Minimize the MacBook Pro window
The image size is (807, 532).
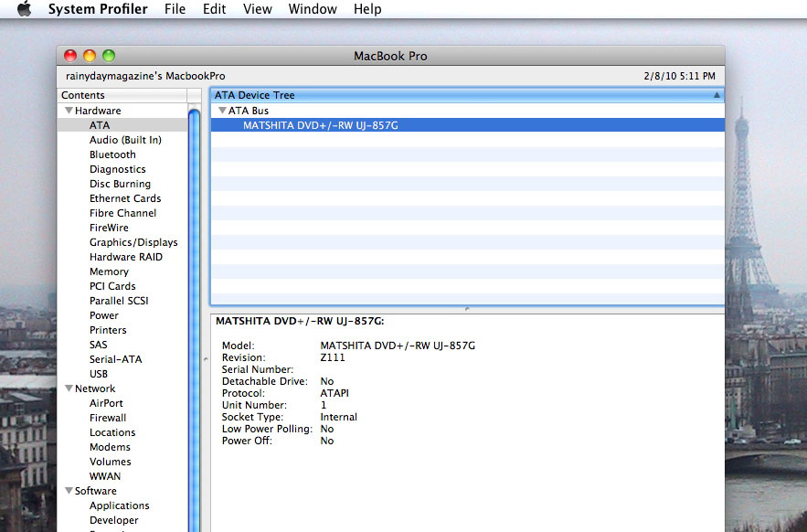click(x=90, y=56)
